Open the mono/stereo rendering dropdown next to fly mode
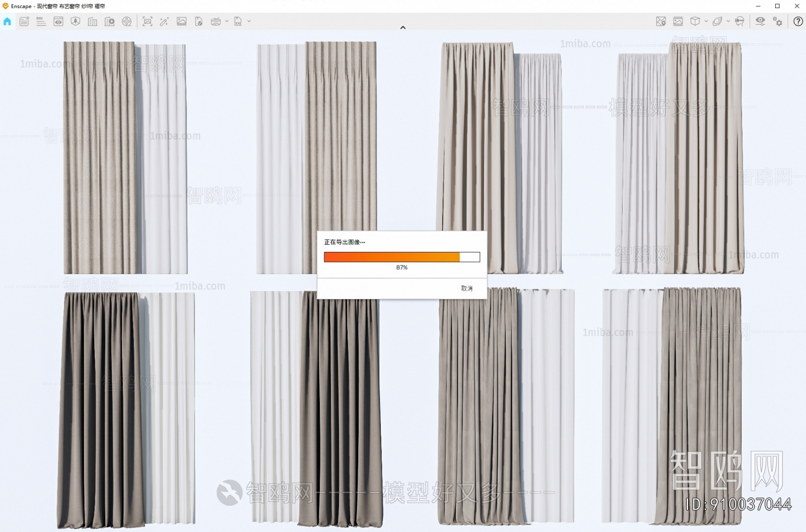Image resolution: width=806 pixels, height=532 pixels. coord(728,22)
